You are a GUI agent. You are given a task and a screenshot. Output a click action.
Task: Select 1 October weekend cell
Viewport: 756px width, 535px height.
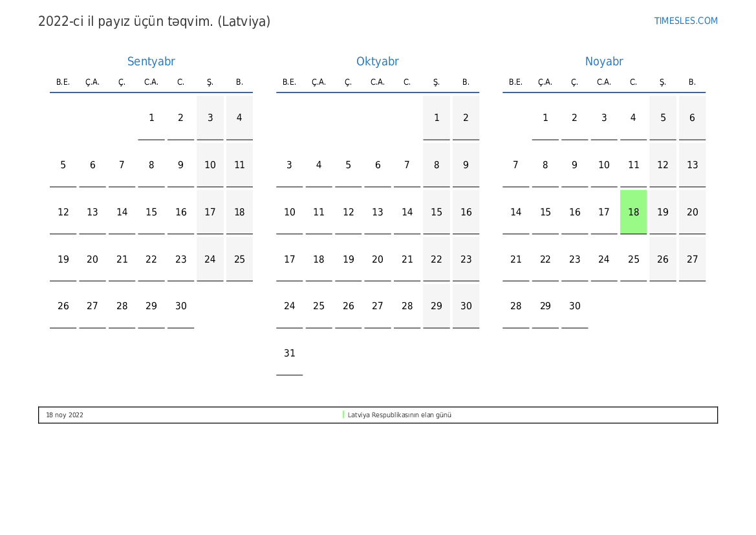(x=437, y=118)
